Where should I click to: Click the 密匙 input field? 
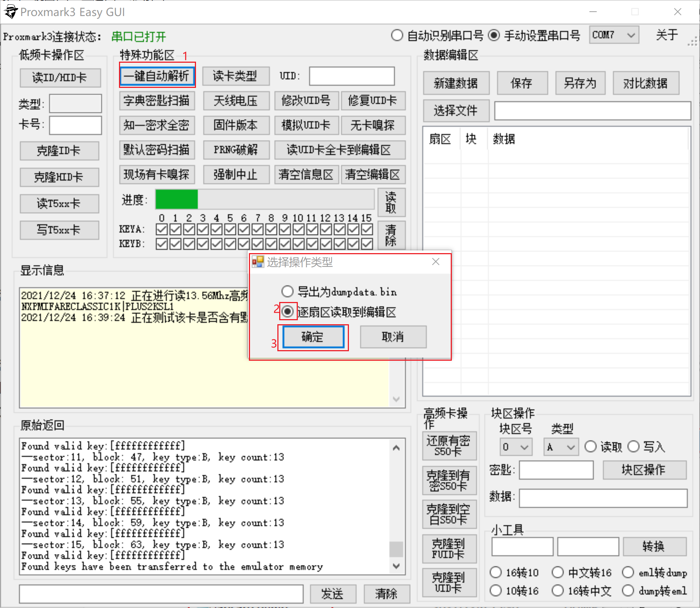[x=556, y=470]
